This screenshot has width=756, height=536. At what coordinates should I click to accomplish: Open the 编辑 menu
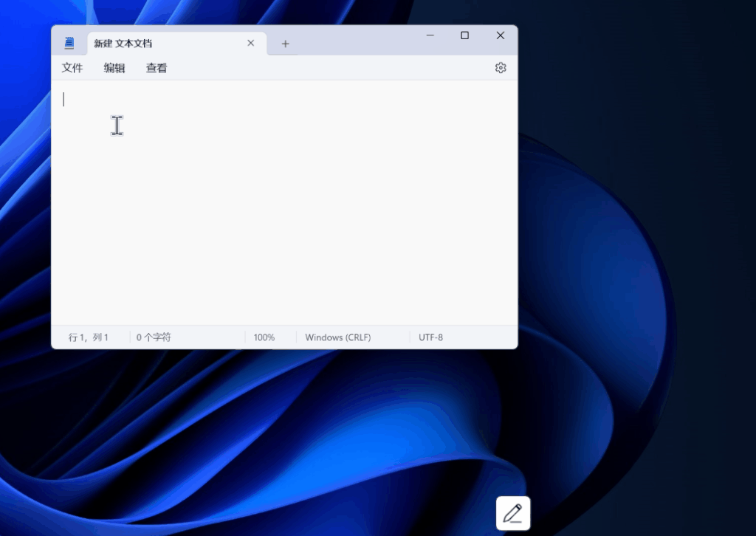[x=114, y=68]
